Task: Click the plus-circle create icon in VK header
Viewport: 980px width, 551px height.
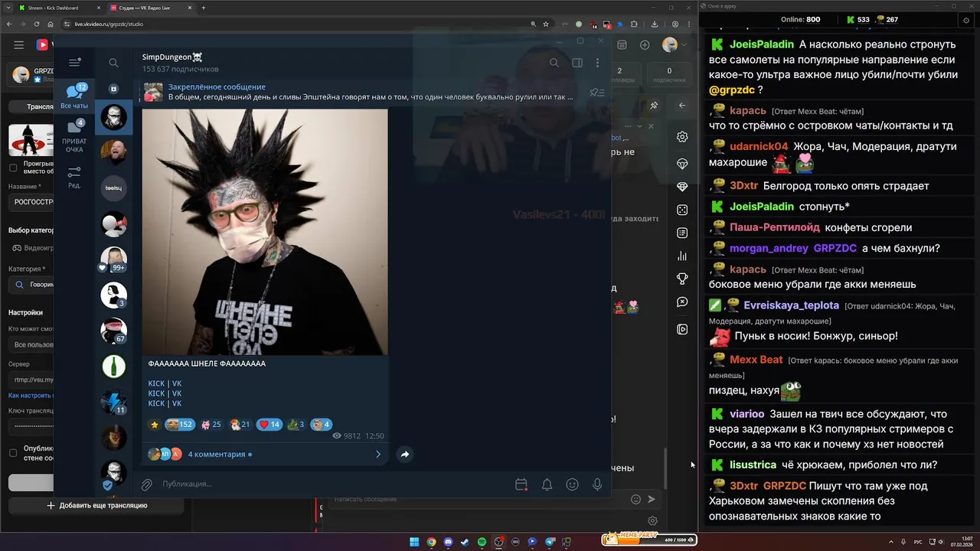Action: point(645,45)
